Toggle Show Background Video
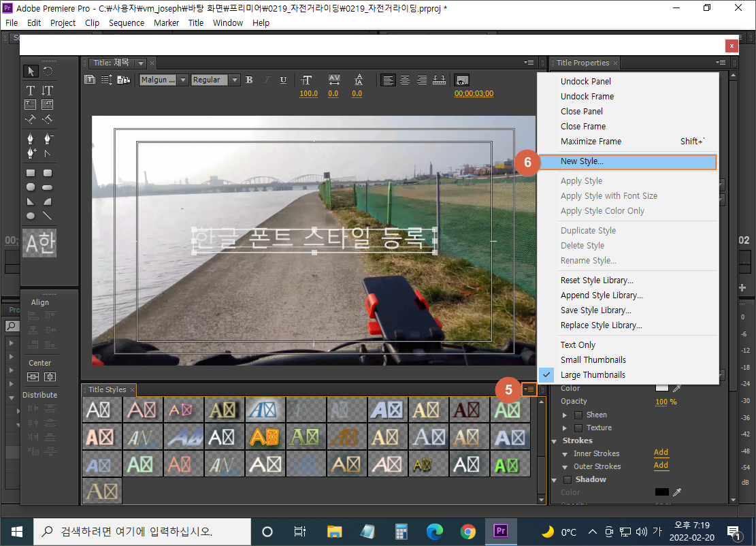 [x=462, y=80]
